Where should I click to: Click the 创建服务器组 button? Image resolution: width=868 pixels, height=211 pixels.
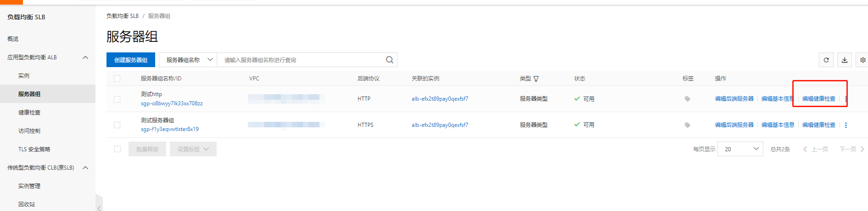pos(131,60)
